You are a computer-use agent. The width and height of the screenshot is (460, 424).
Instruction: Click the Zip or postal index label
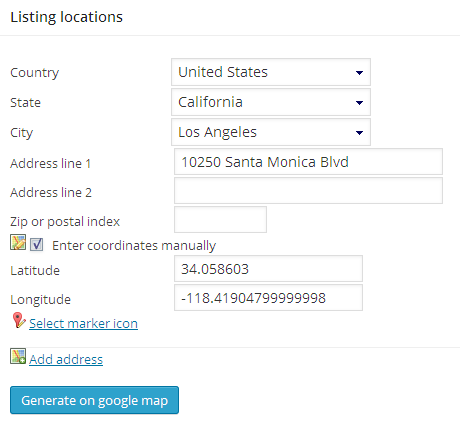(65, 222)
